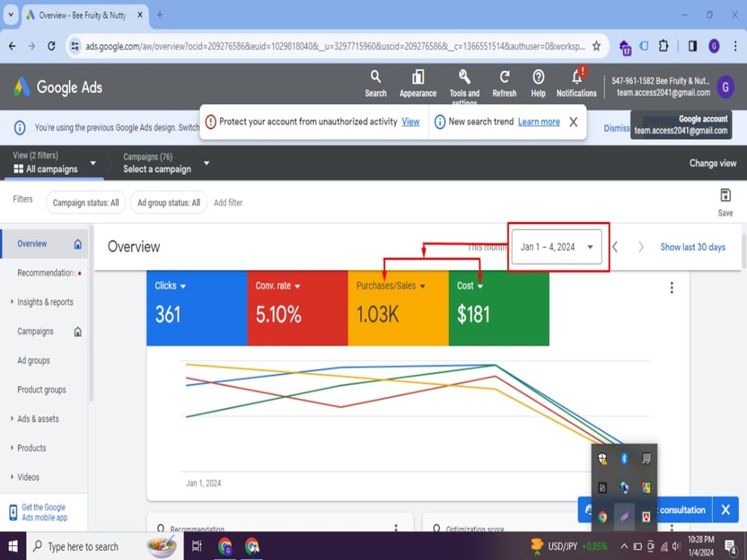Image resolution: width=747 pixels, height=560 pixels.
Task: Open the Chrome Extensions puzzle icon
Action: pos(663,46)
